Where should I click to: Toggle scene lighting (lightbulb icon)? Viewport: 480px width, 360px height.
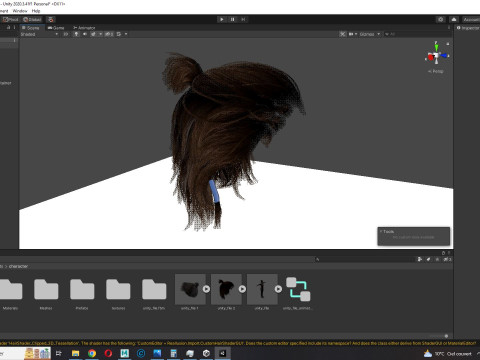point(76,34)
